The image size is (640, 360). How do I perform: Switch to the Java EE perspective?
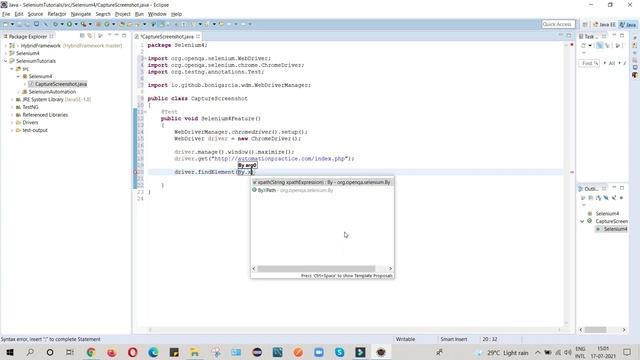point(604,24)
